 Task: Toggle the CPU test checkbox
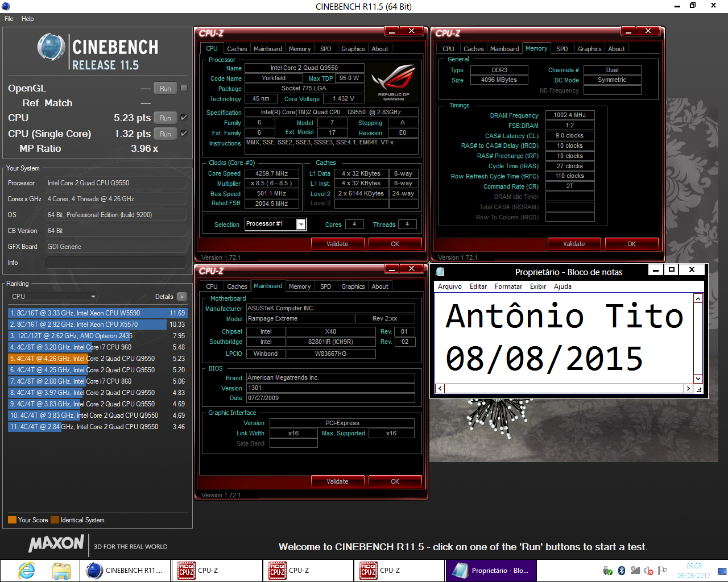click(x=184, y=118)
